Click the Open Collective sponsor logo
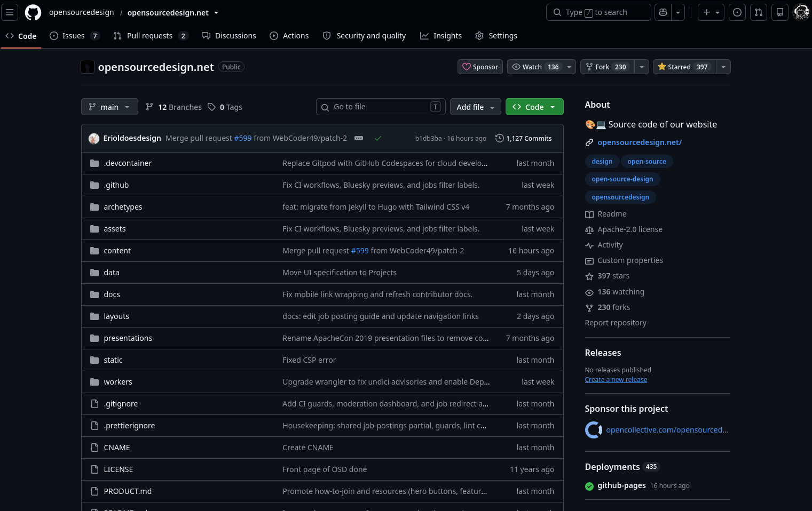 click(x=594, y=430)
